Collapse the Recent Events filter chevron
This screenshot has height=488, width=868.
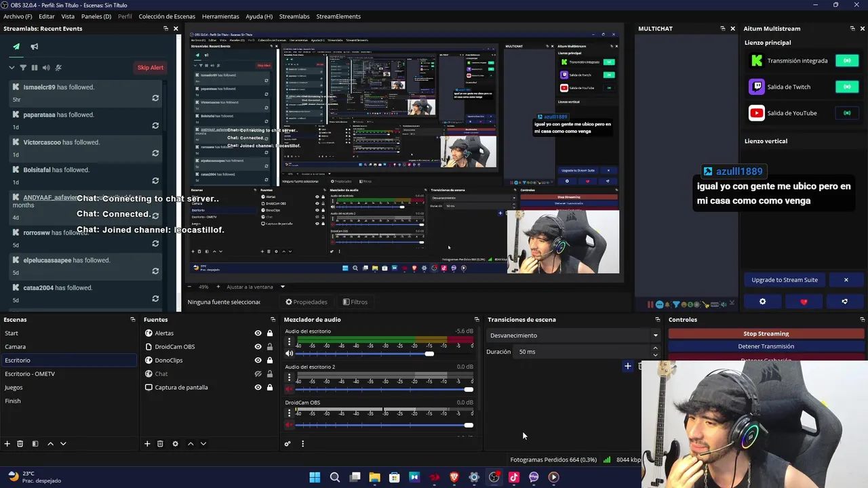click(x=12, y=68)
